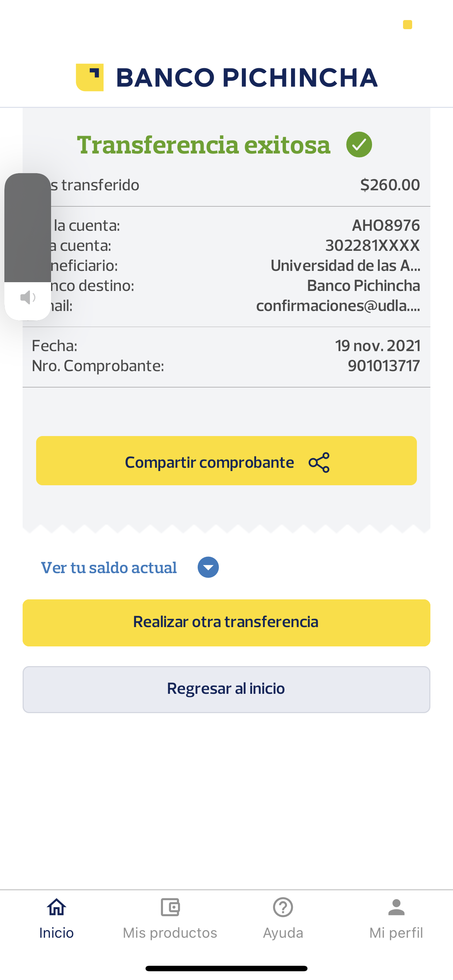Tap the share icon on comprobante button
The width and height of the screenshot is (453, 980).
[319, 462]
